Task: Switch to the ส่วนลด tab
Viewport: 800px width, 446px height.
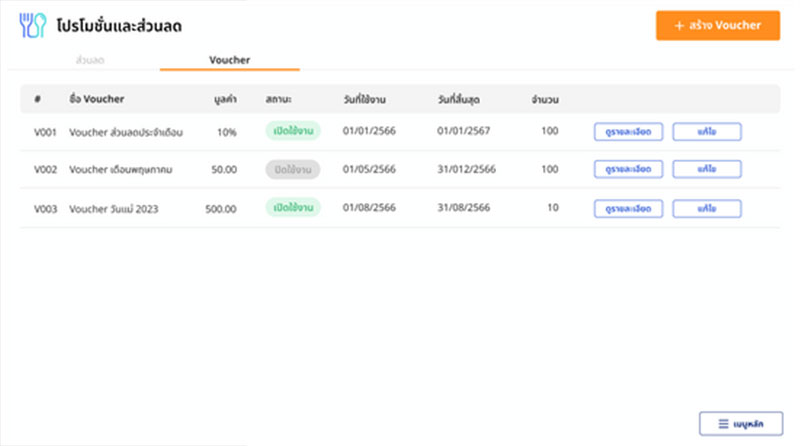Action: 90,60
